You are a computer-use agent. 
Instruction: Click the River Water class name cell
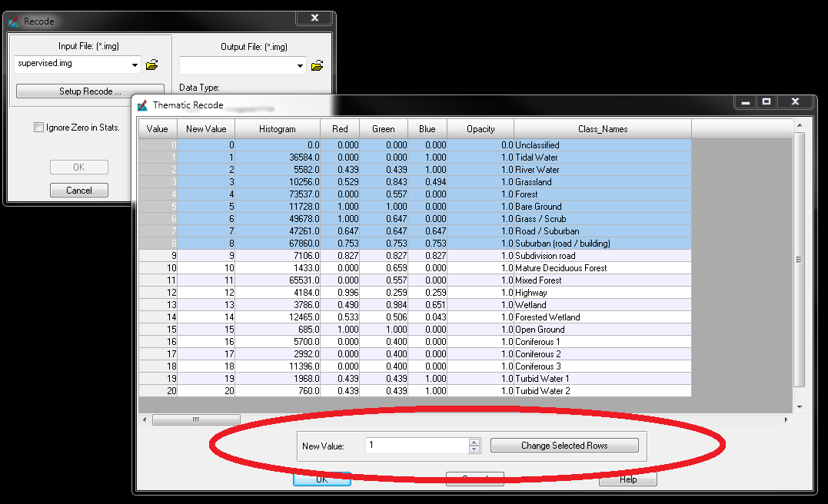click(603, 169)
